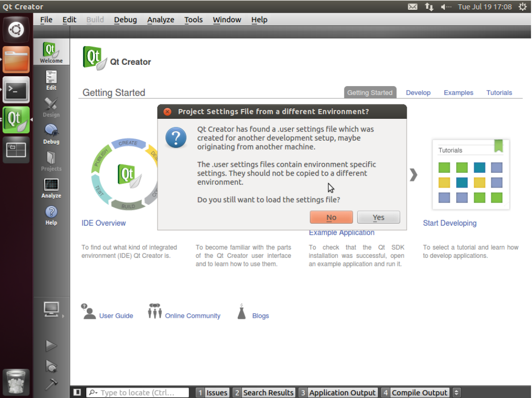Click No in the settings dialog
Screen dimensions: 532x398
click(331, 217)
